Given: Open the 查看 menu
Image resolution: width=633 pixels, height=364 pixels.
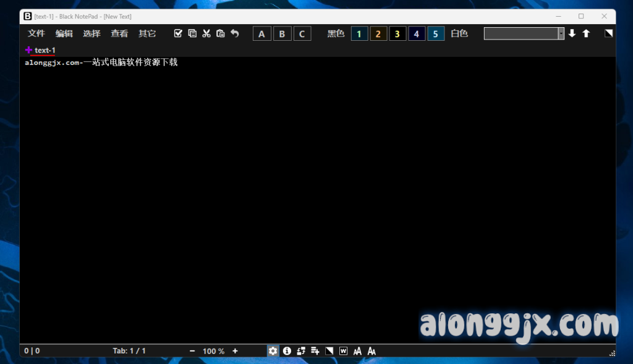Looking at the screenshot, I should pyautogui.click(x=119, y=33).
